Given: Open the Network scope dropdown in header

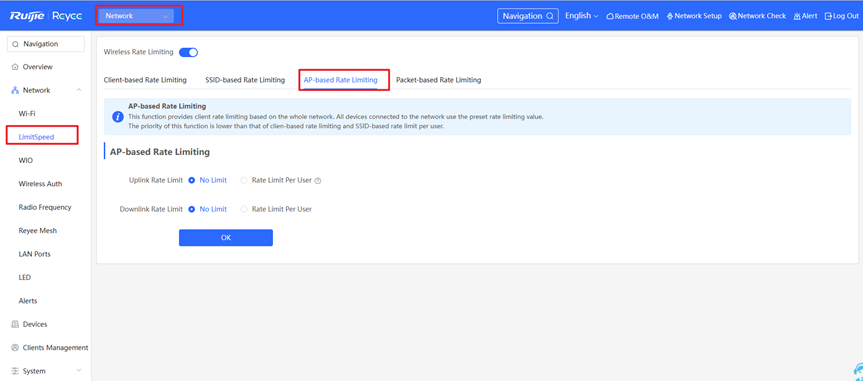Looking at the screenshot, I should tap(135, 16).
